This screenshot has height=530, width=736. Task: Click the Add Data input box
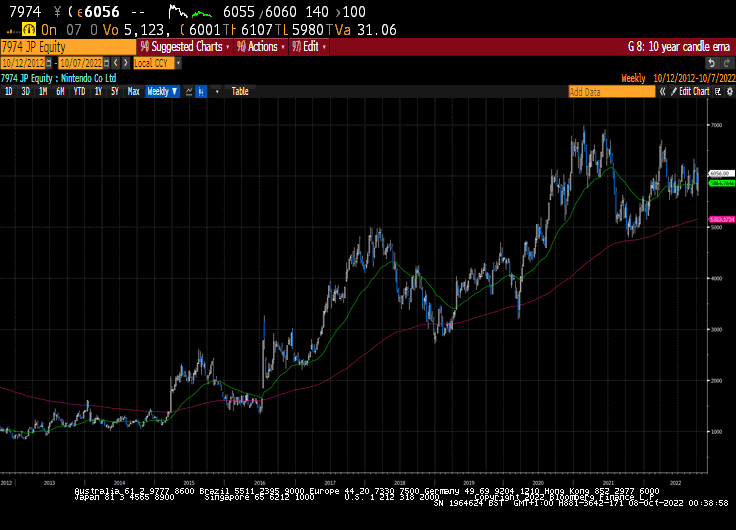pos(612,92)
